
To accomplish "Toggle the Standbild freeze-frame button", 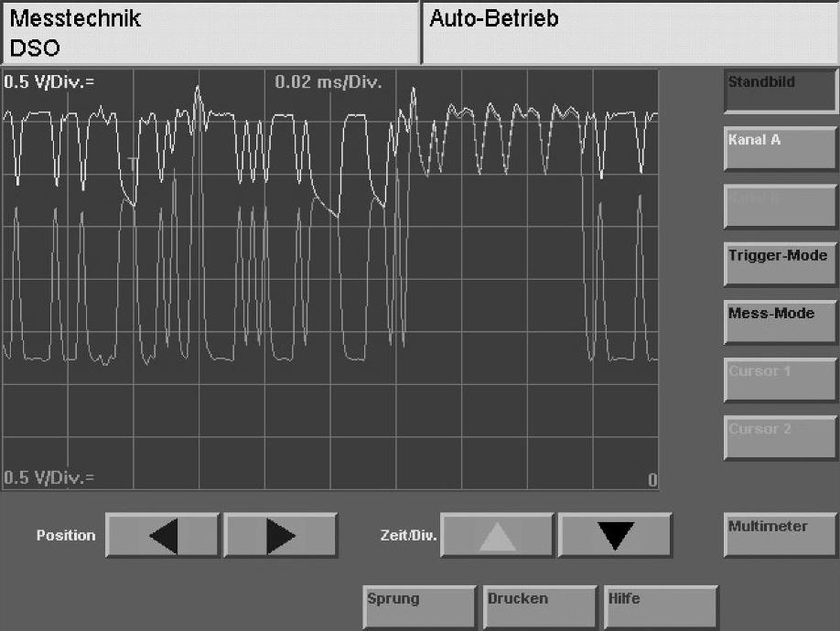I will [x=780, y=91].
